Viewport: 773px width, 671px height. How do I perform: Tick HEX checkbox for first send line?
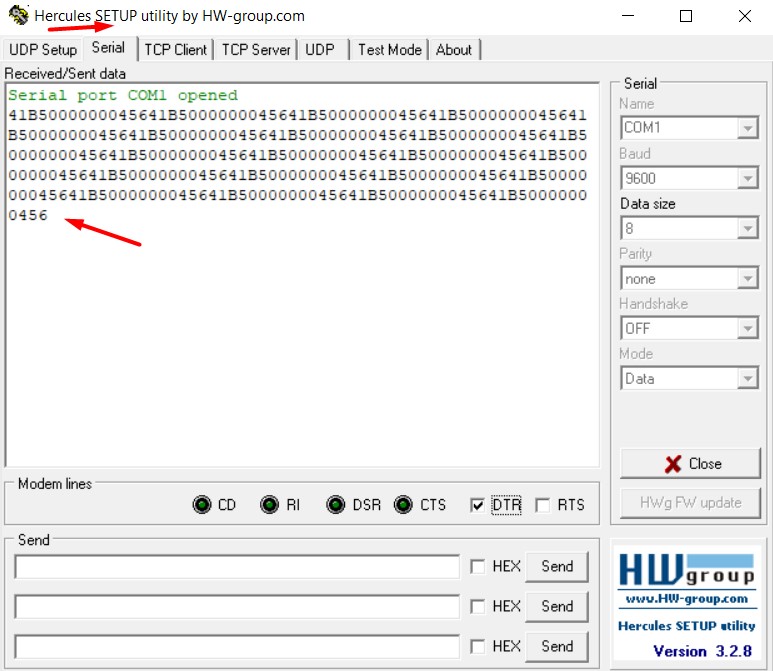coord(477,566)
